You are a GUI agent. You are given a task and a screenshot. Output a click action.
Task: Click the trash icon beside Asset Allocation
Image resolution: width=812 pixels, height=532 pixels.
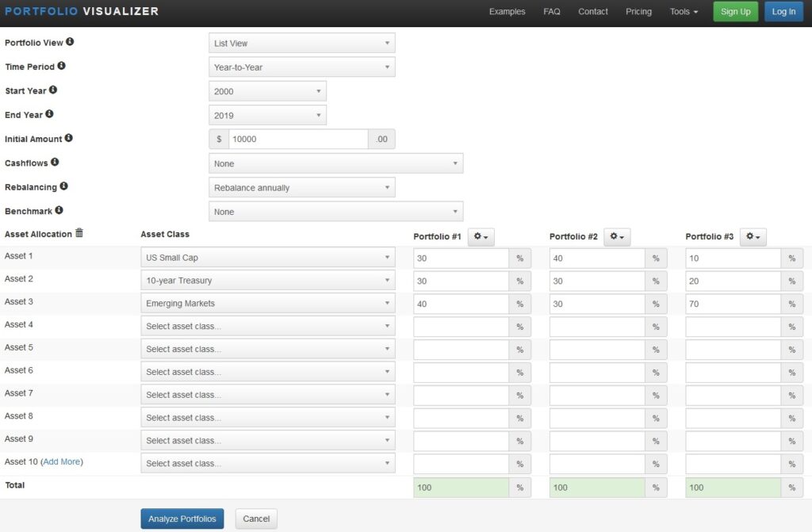[x=79, y=232]
